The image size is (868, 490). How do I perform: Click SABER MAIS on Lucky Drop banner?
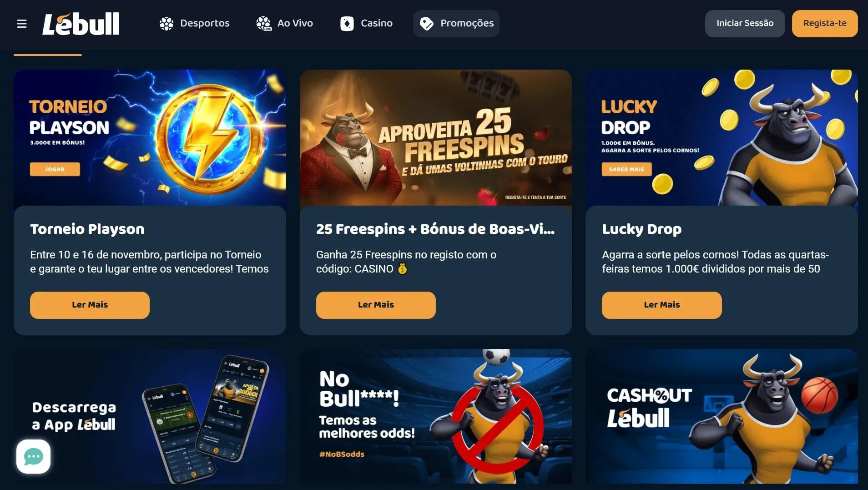(x=626, y=169)
